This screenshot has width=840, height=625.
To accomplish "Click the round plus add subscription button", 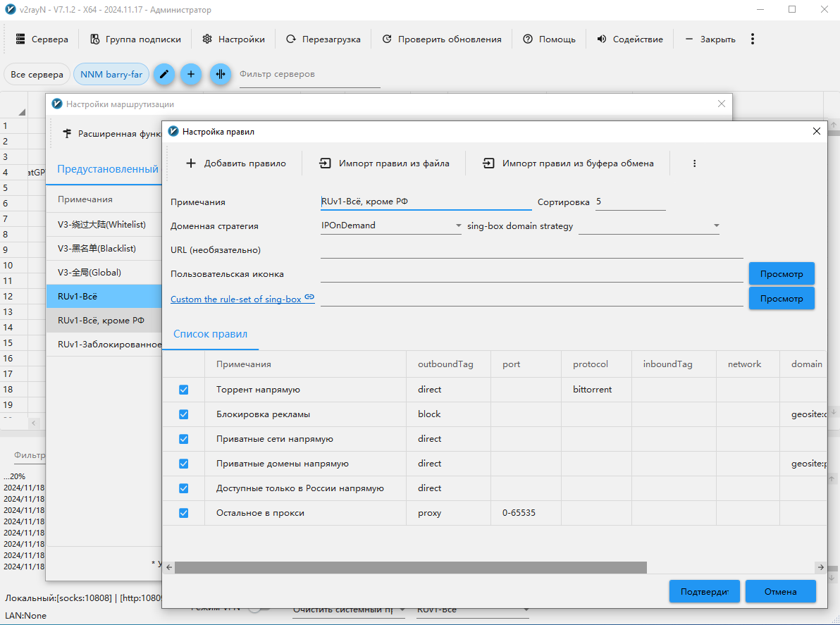I will point(191,74).
